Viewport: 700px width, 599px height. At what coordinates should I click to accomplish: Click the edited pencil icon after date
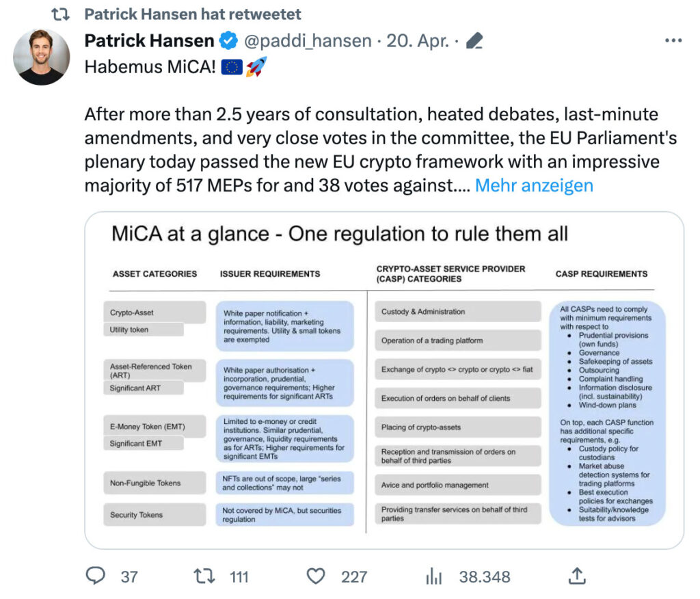tap(474, 40)
